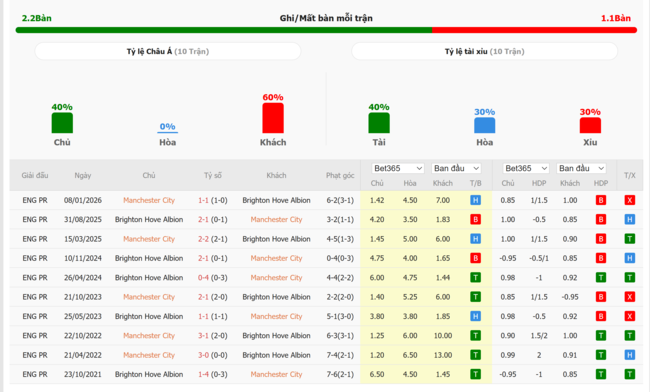The width and height of the screenshot is (650, 392).
Task: Click the T/X column H badge in 21/04/2022 row
Action: (x=630, y=355)
